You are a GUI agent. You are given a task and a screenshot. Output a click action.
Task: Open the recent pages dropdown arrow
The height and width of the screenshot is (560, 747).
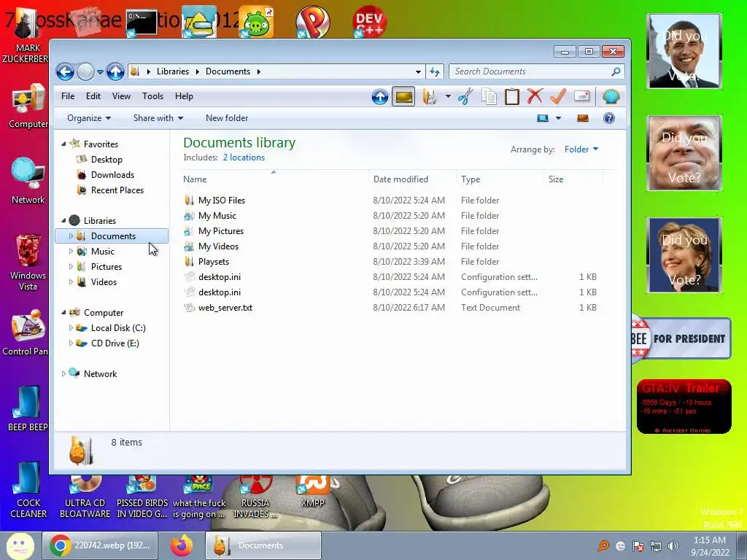(x=100, y=72)
